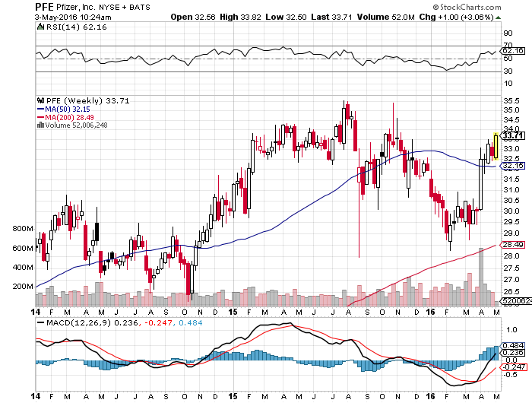
Task: Click the 35.0 price axis label
Action: (511, 109)
